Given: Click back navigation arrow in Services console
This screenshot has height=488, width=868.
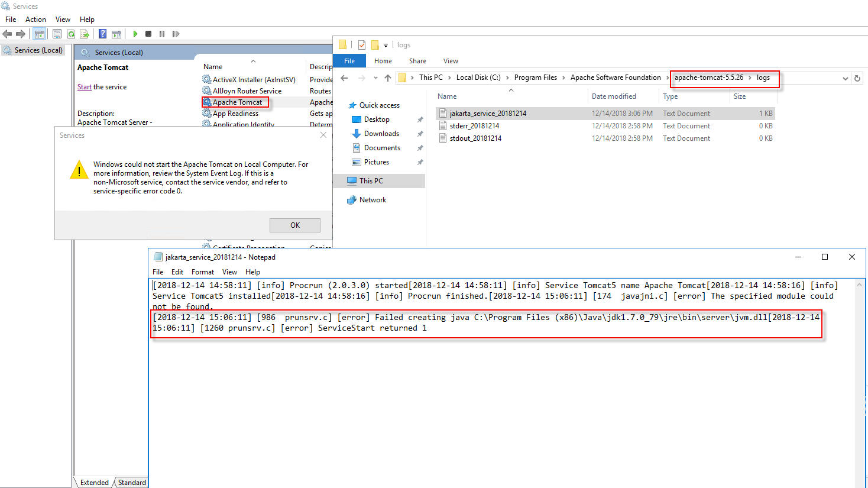Looking at the screenshot, I should point(7,33).
